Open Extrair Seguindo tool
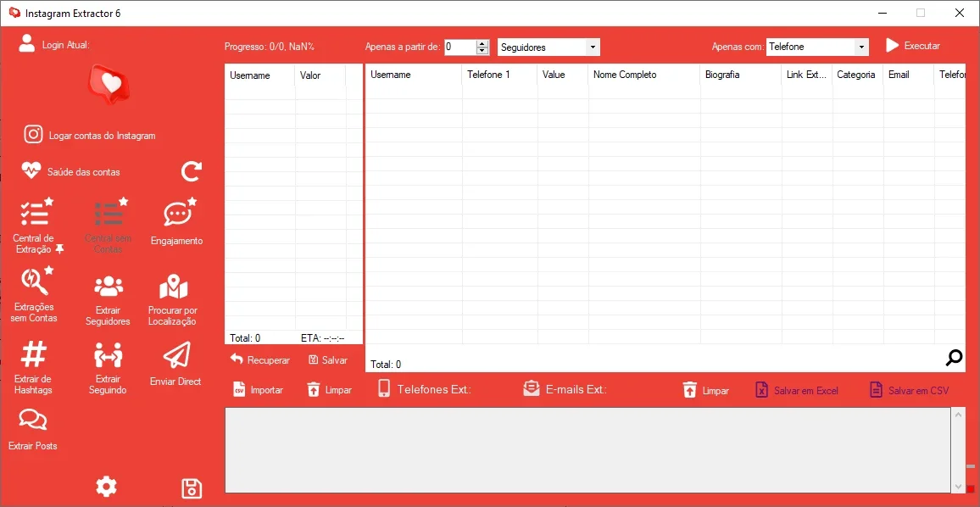Viewport: 980px width, 507px height. (x=109, y=368)
